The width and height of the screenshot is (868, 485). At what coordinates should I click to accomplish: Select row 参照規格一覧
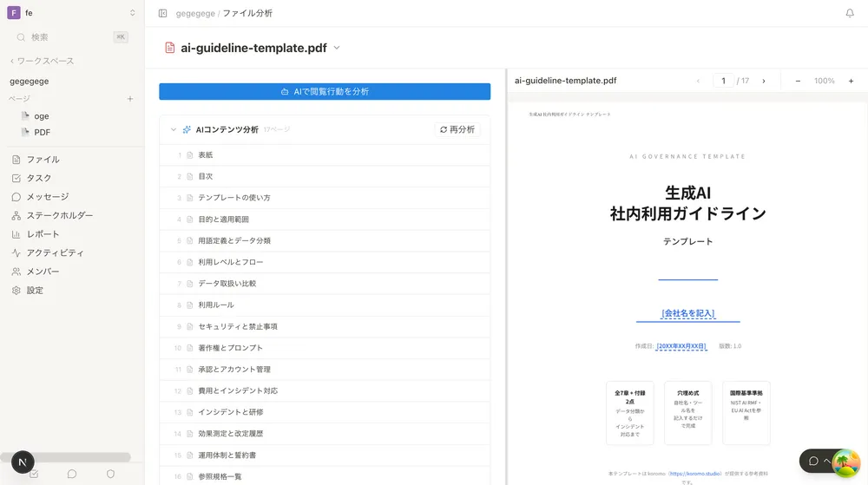325,475
